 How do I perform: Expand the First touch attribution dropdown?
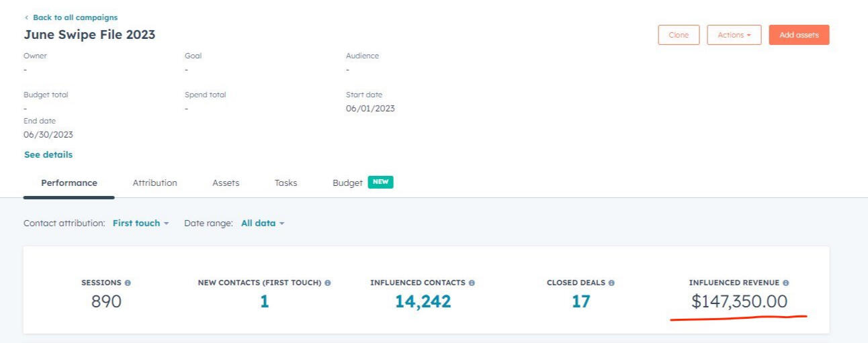tap(140, 224)
